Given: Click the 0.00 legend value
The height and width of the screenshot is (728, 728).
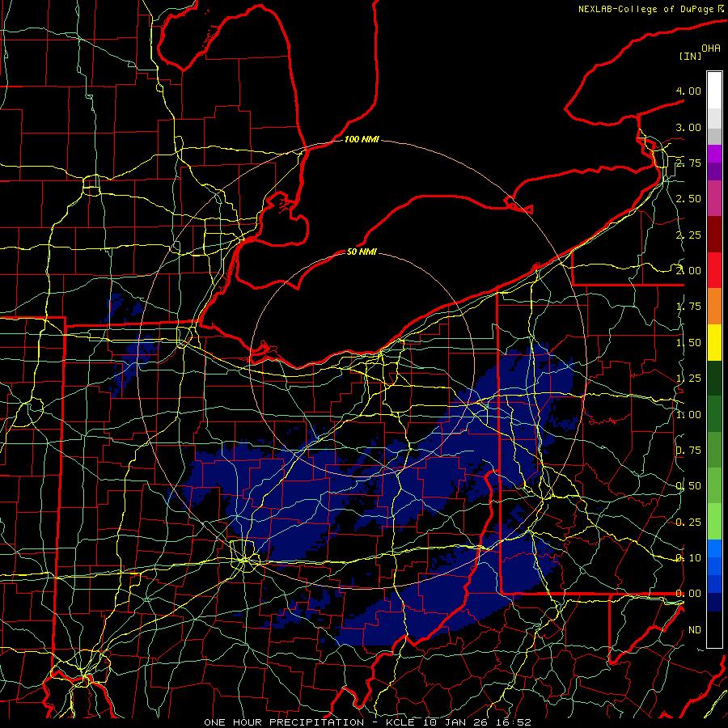Looking at the screenshot, I should [x=688, y=594].
